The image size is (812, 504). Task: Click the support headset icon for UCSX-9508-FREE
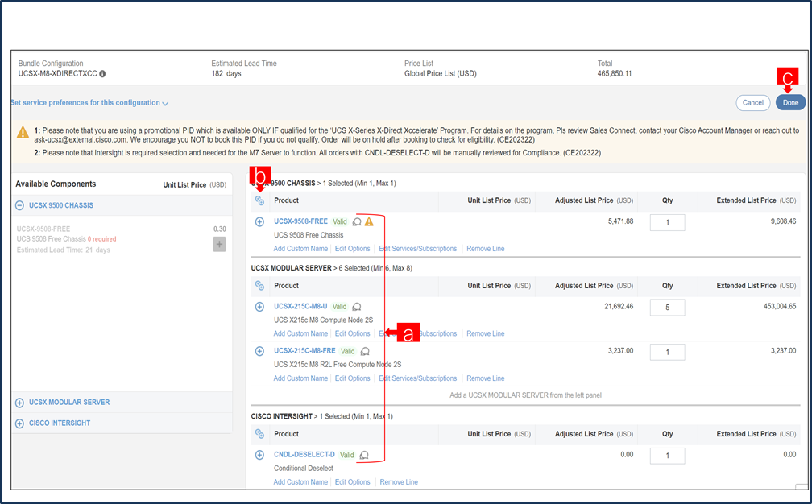357,221
